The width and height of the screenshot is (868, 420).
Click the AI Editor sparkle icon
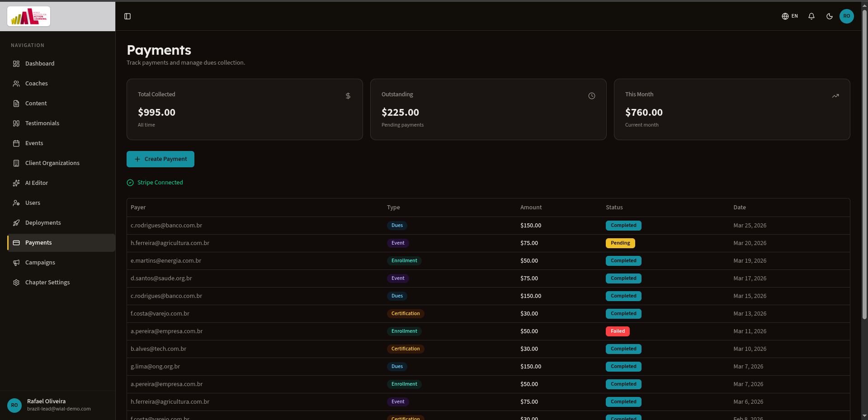(16, 183)
